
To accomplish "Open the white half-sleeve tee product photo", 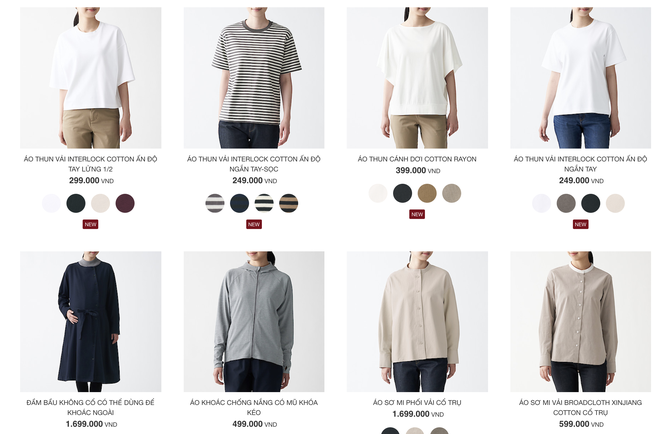I will pos(90,77).
